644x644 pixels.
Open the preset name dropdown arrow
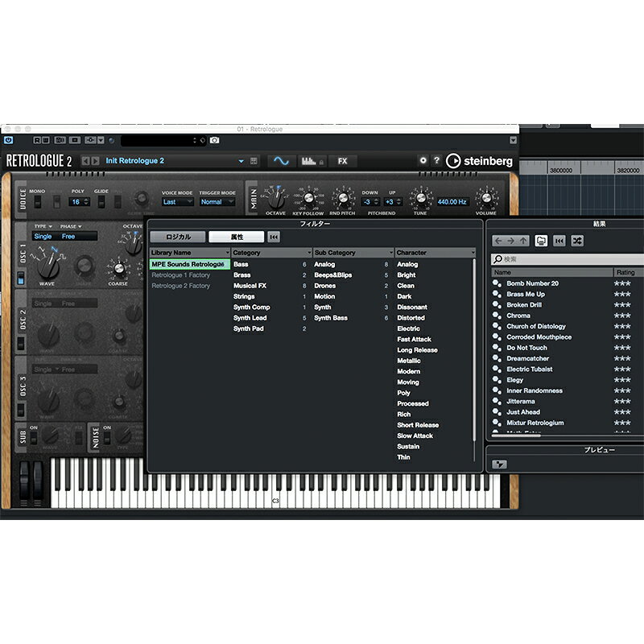click(x=241, y=162)
